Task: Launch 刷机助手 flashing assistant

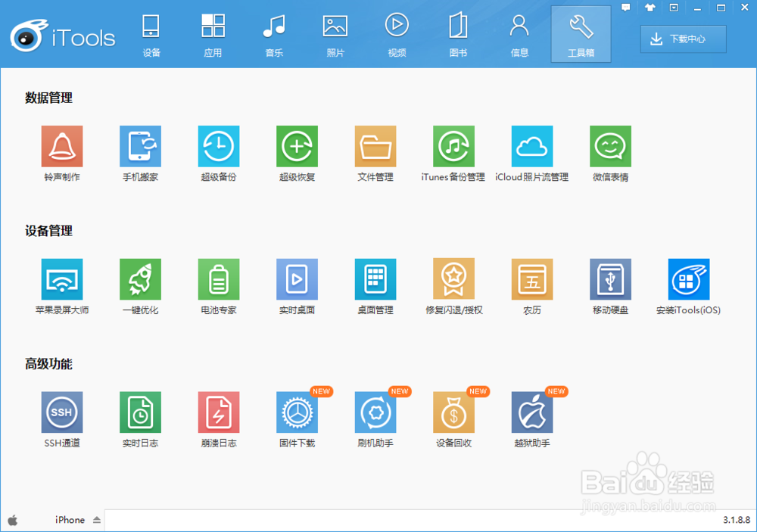Action: coord(375,412)
